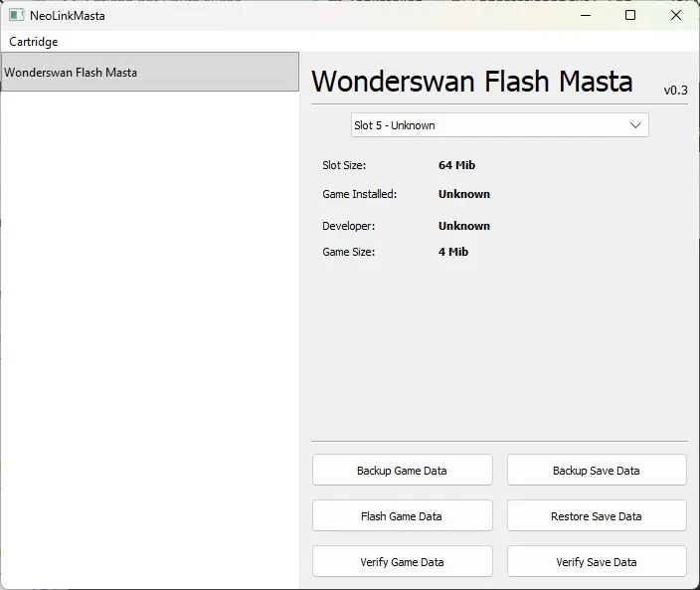Click the NeoLinkMasta app icon in title bar
Viewport: 700px width, 590px height.
tap(17, 15)
